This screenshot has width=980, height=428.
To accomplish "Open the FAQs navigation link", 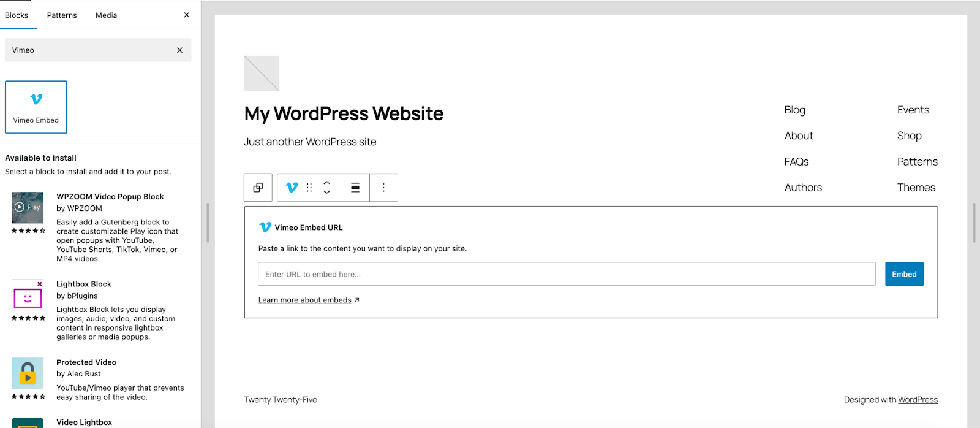I will point(797,161).
